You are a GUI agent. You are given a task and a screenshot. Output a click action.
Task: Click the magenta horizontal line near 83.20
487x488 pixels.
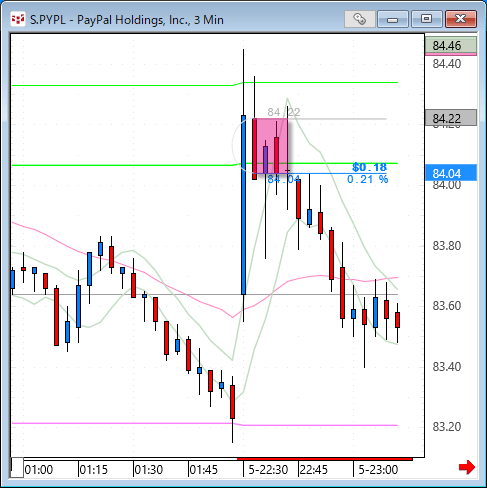[205, 424]
